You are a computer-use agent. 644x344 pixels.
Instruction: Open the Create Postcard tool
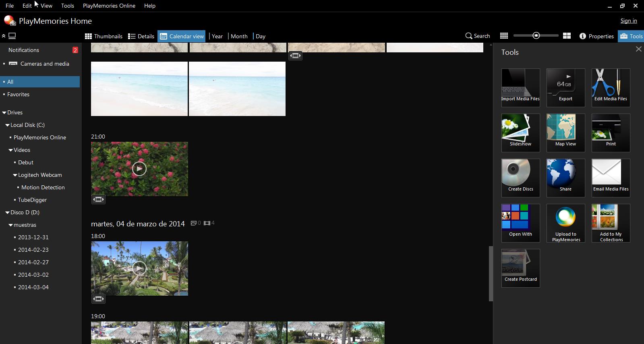[x=520, y=268]
